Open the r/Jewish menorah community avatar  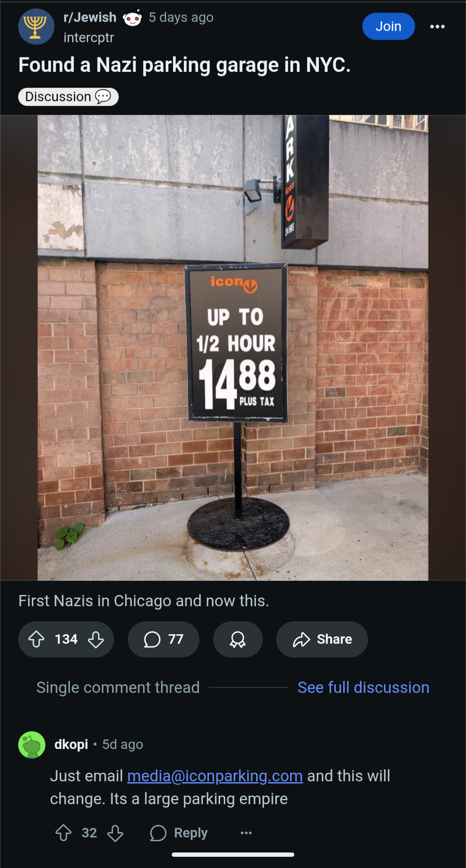click(x=36, y=27)
